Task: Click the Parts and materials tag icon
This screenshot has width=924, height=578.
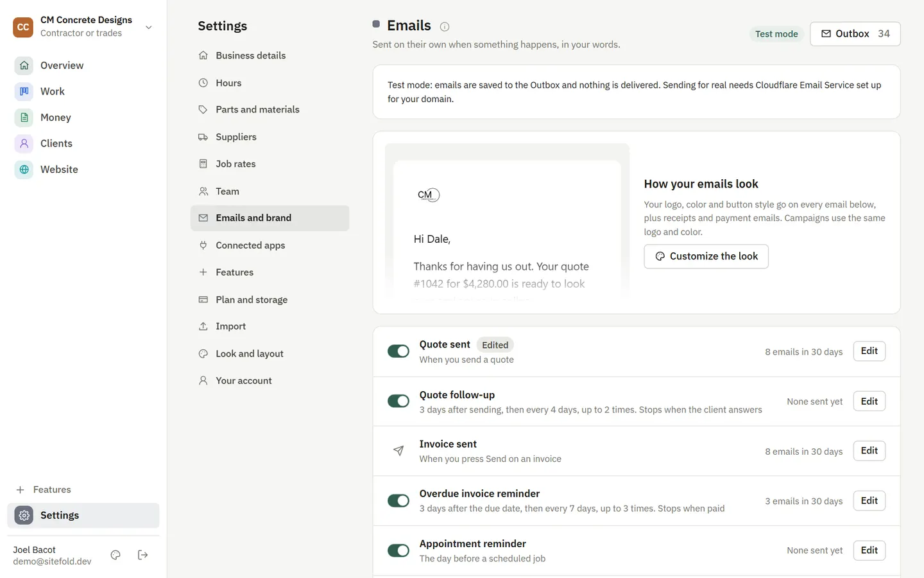Action: [203, 110]
